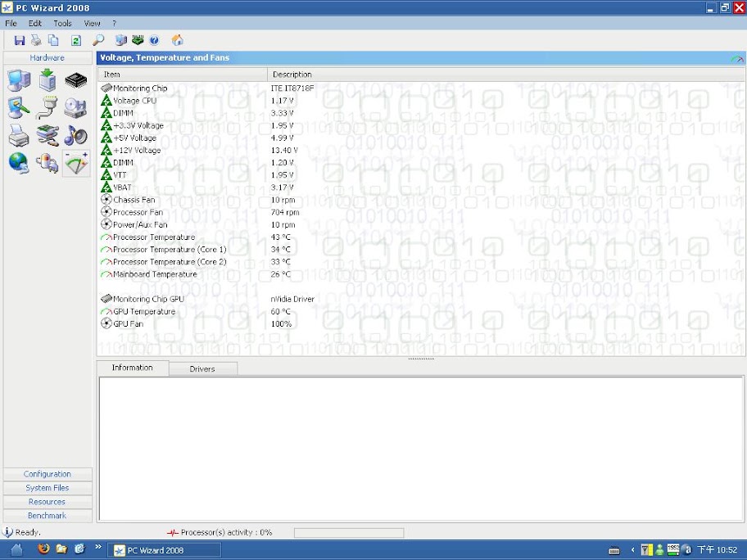Open the Tools menu
Screen dimensions: 747x560
point(62,23)
